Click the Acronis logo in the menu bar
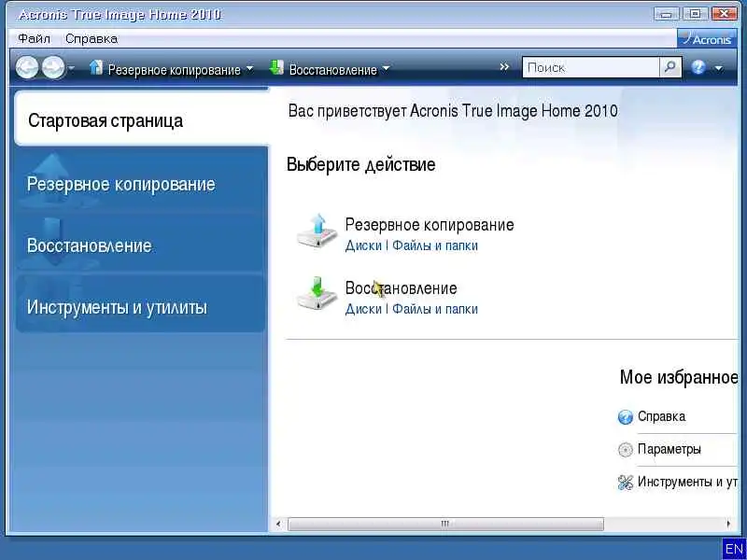The height and width of the screenshot is (560, 747). [x=707, y=38]
